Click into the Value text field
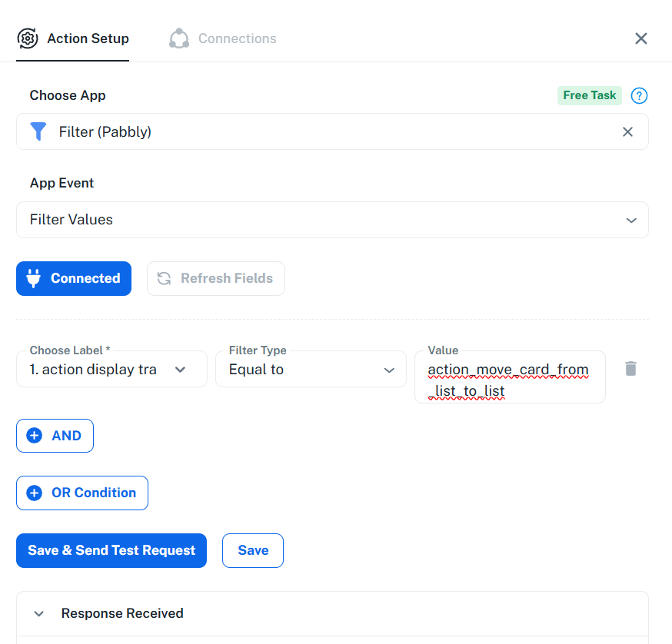672x644 pixels. coord(509,380)
